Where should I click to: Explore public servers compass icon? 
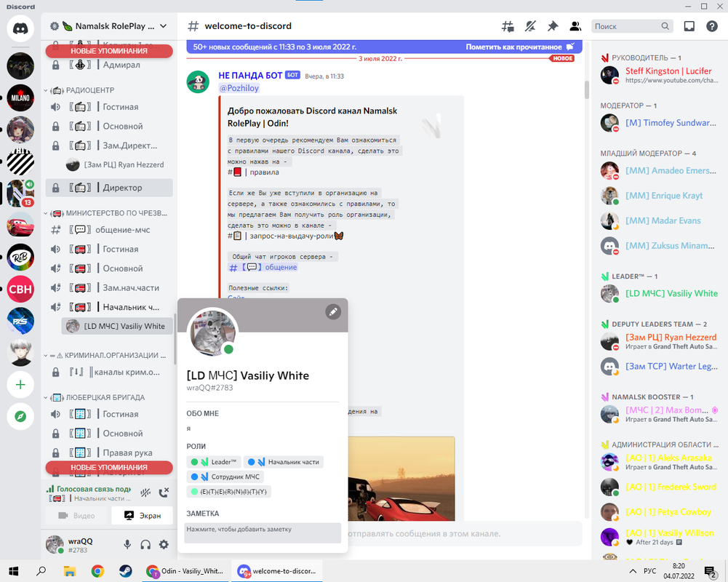pos(20,417)
